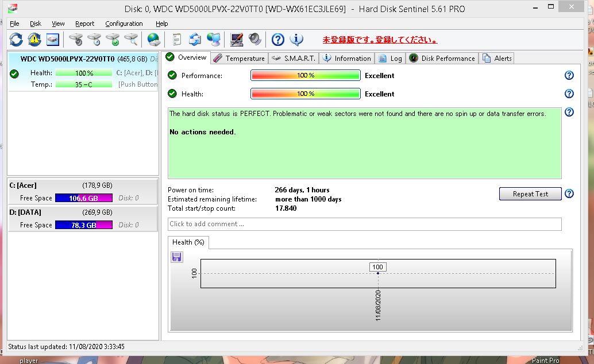Click the 'Click to add comment' field
The height and width of the screenshot is (364, 594).
pos(364,224)
